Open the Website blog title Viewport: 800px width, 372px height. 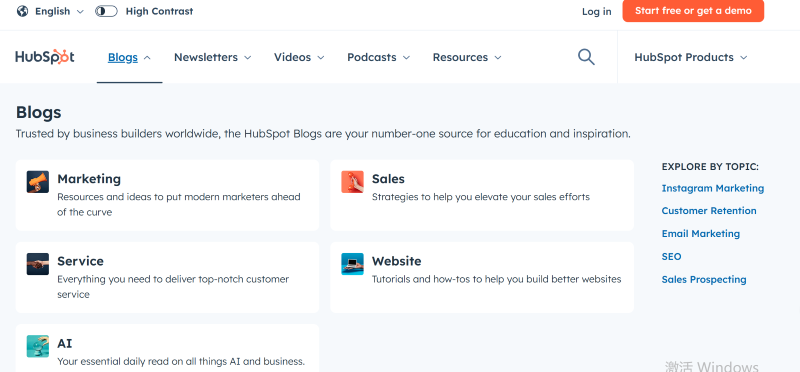[396, 261]
